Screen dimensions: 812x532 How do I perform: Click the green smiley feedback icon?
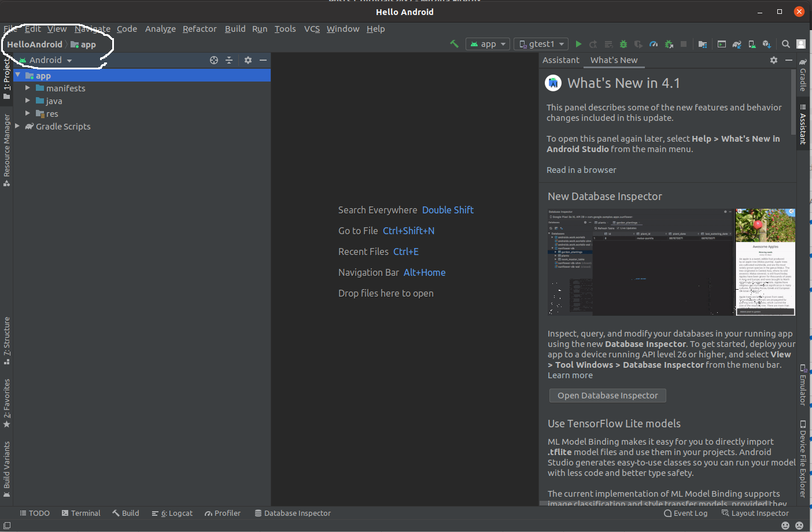click(785, 526)
